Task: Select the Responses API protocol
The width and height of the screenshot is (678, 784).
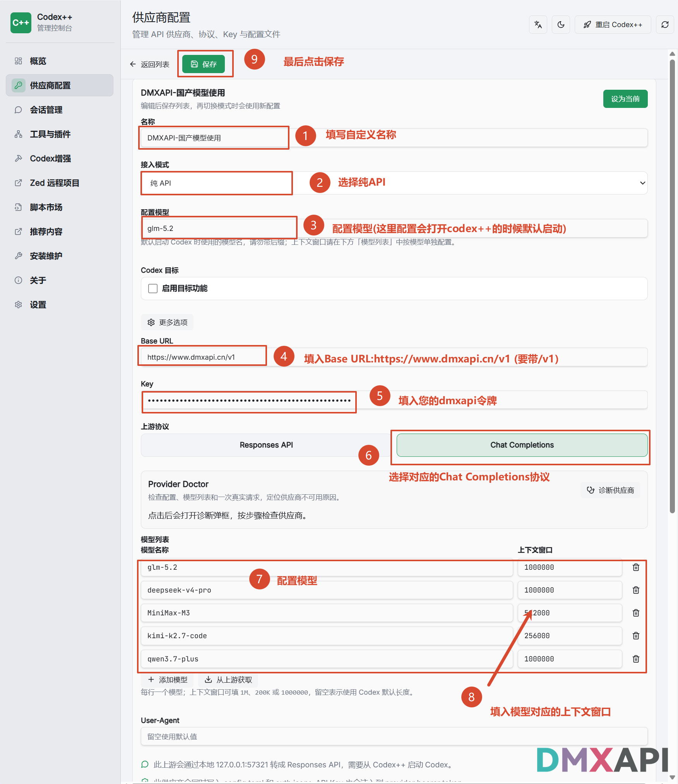Action: (x=266, y=445)
